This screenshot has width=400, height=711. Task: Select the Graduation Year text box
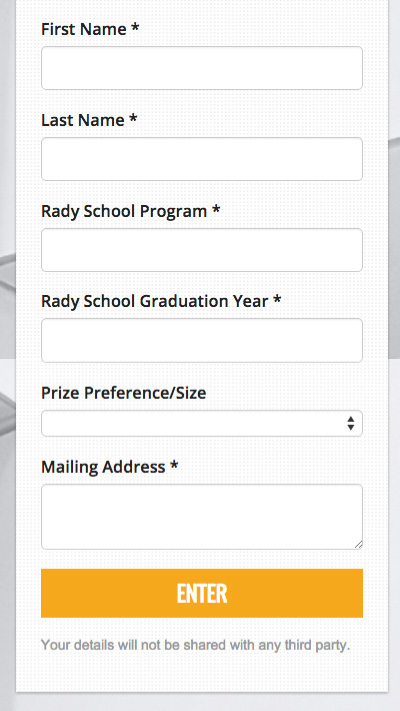[x=202, y=341]
